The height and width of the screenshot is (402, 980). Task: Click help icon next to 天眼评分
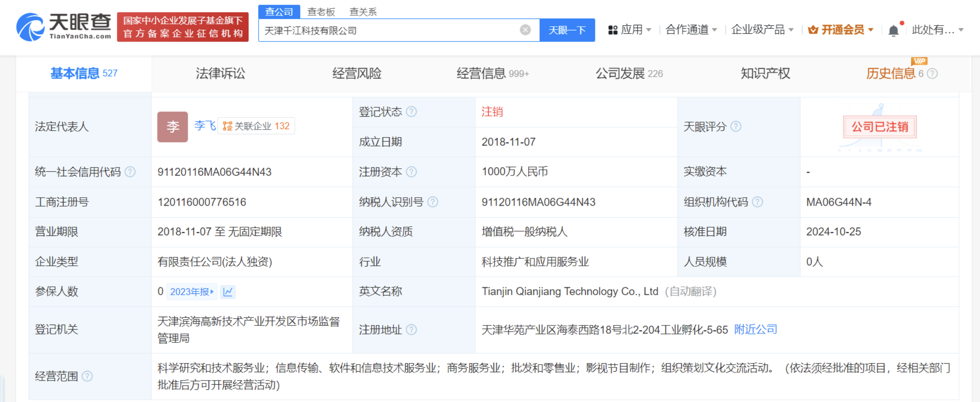(x=736, y=126)
